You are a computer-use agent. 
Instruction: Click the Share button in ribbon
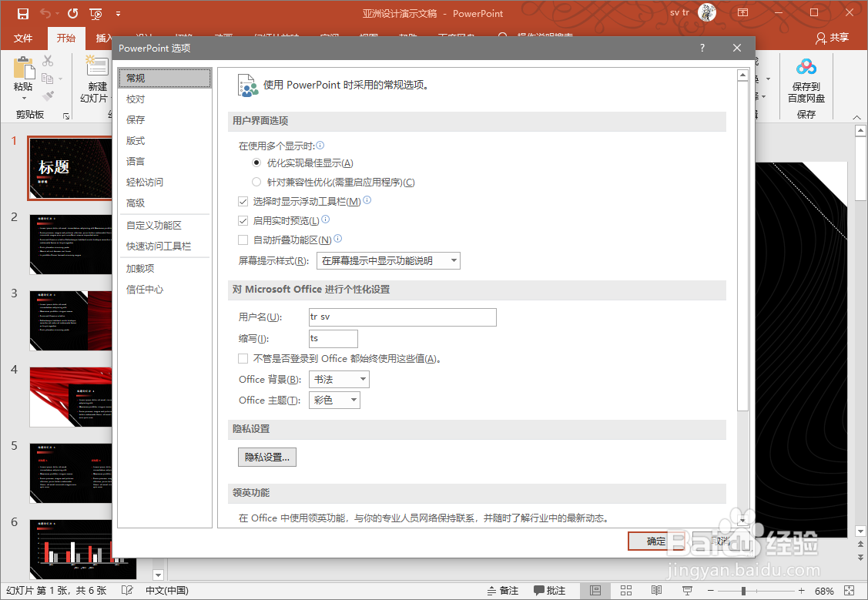point(832,38)
